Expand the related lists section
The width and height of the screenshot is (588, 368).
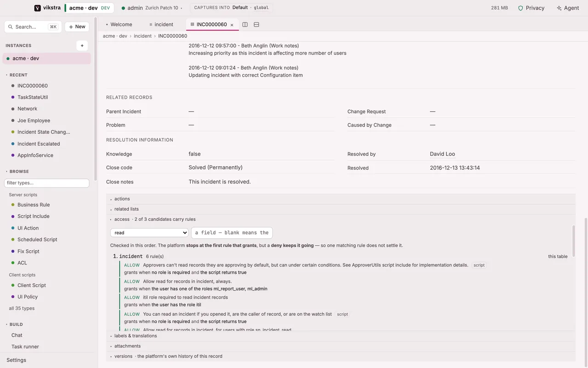tap(340, 209)
